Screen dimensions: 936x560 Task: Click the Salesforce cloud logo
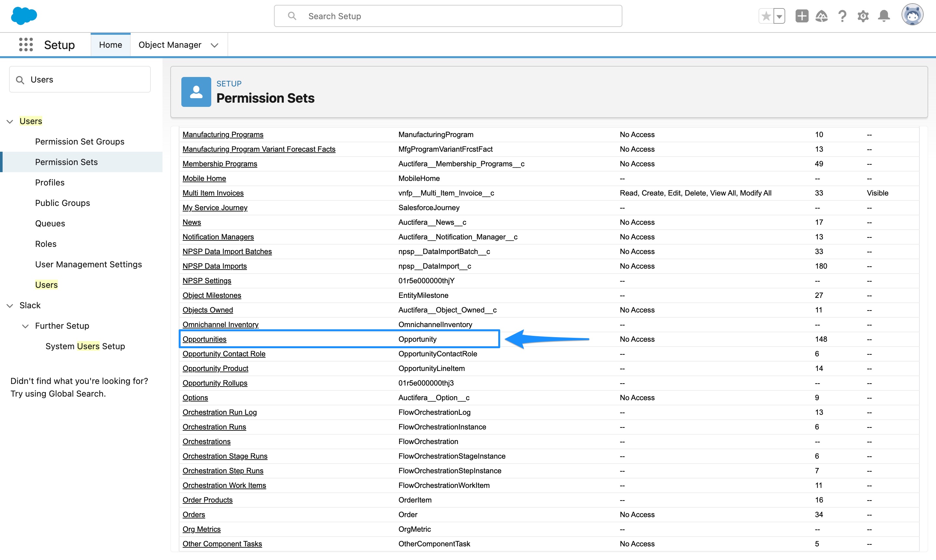pyautogui.click(x=23, y=16)
